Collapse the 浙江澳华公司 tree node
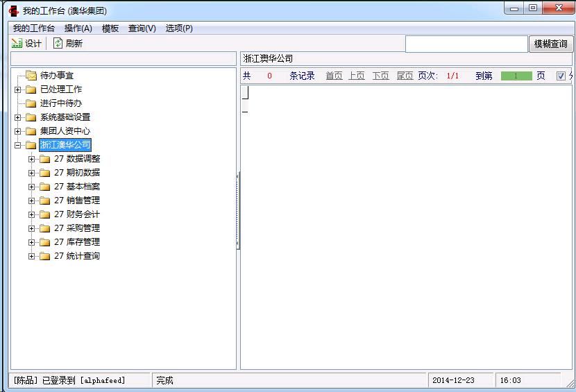 17,145
